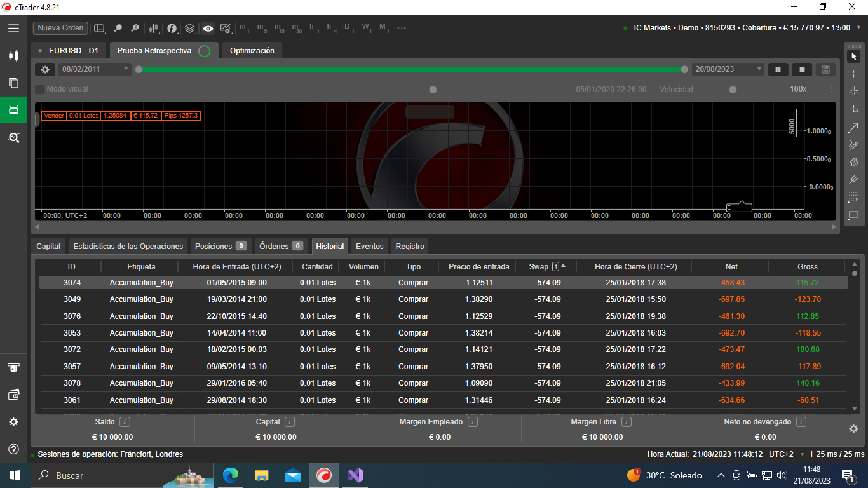The height and width of the screenshot is (488, 868).
Task: Open the layers objects list icon
Action: (190, 28)
